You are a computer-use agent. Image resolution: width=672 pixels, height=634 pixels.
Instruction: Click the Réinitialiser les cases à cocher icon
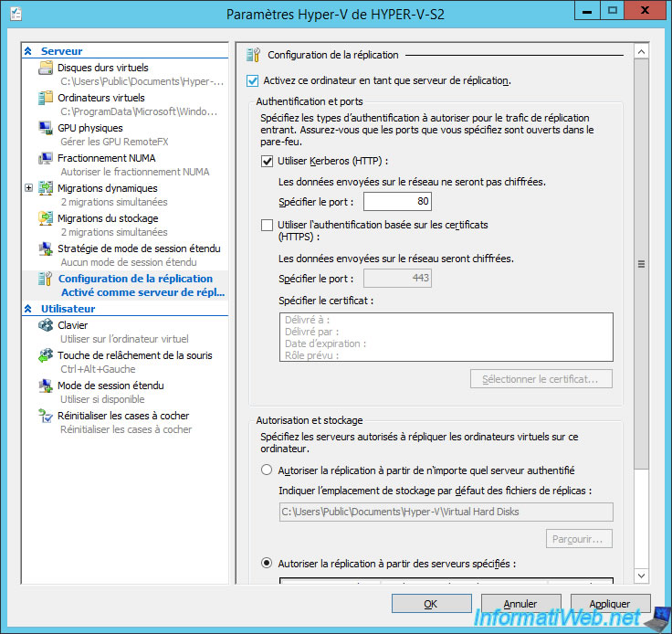46,417
